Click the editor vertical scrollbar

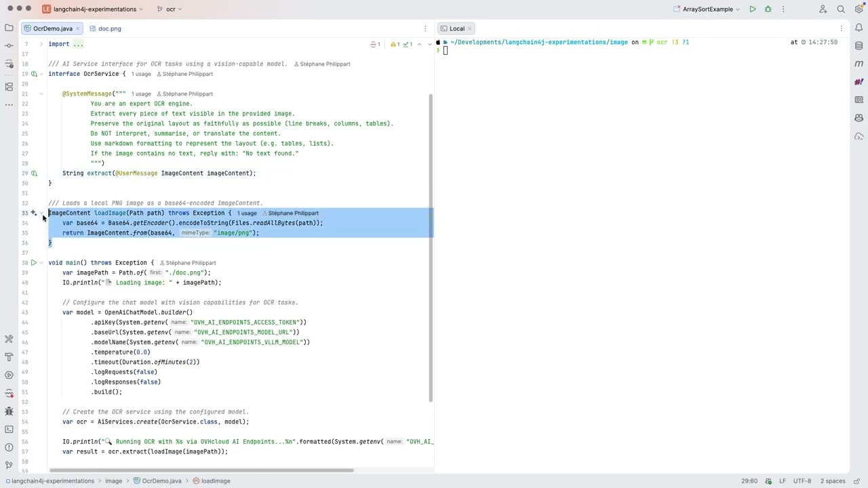pos(431,247)
